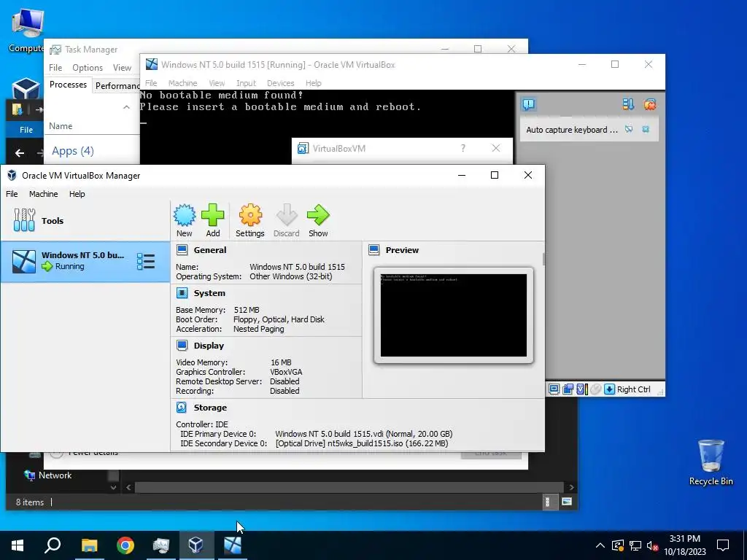Select Network in the File Explorer sidebar
The height and width of the screenshot is (560, 747).
(55, 475)
